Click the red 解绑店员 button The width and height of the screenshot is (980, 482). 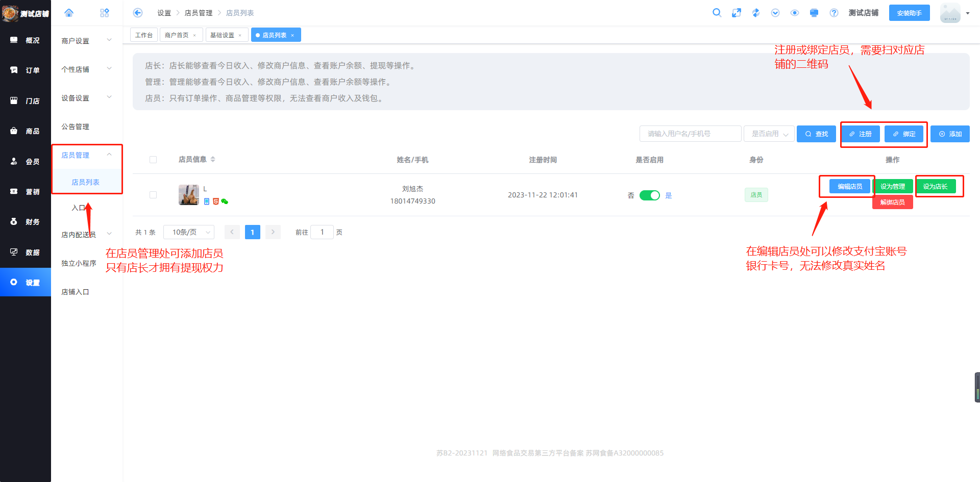click(x=892, y=202)
